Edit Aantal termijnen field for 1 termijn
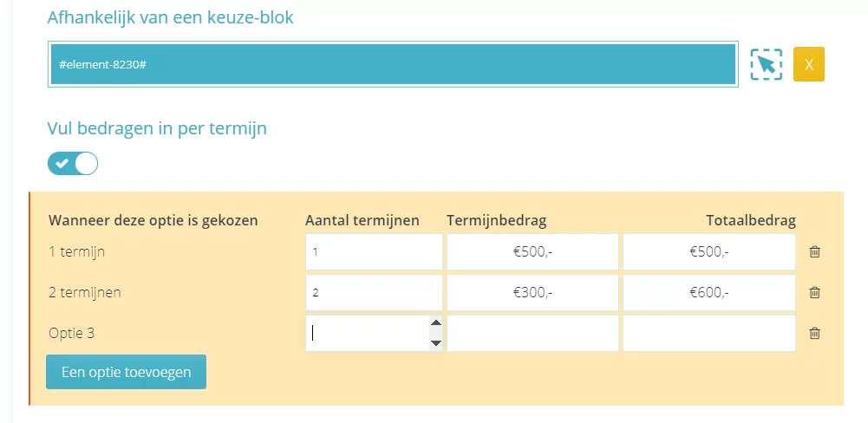Image resolution: width=868 pixels, height=423 pixels. click(374, 252)
